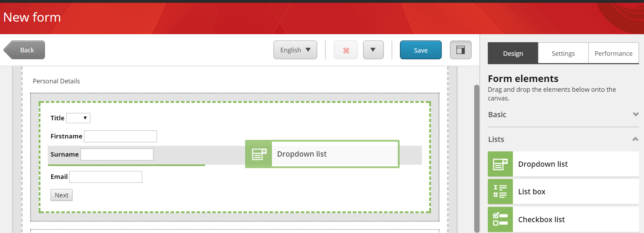Save the form
Screen dimensions: 644x233
tap(421, 50)
